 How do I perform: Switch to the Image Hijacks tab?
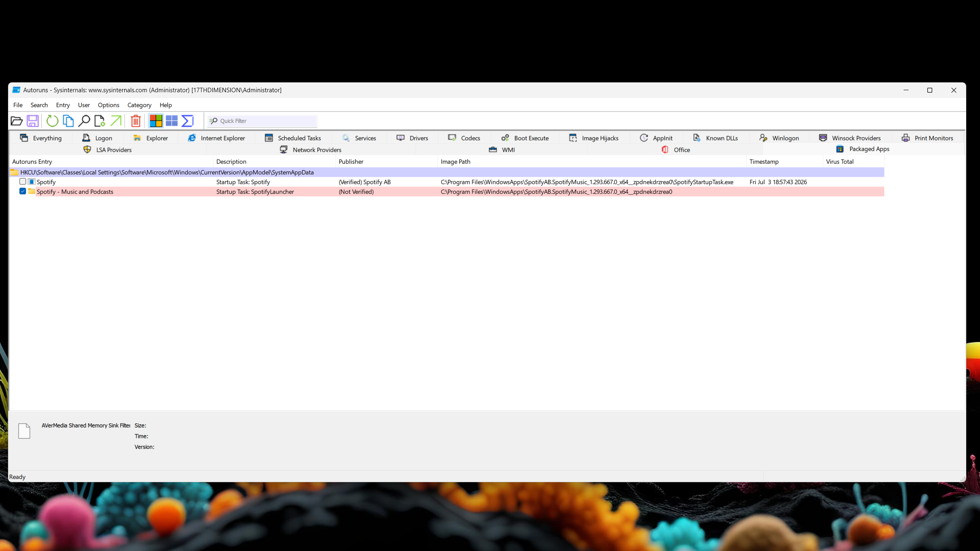pyautogui.click(x=594, y=138)
